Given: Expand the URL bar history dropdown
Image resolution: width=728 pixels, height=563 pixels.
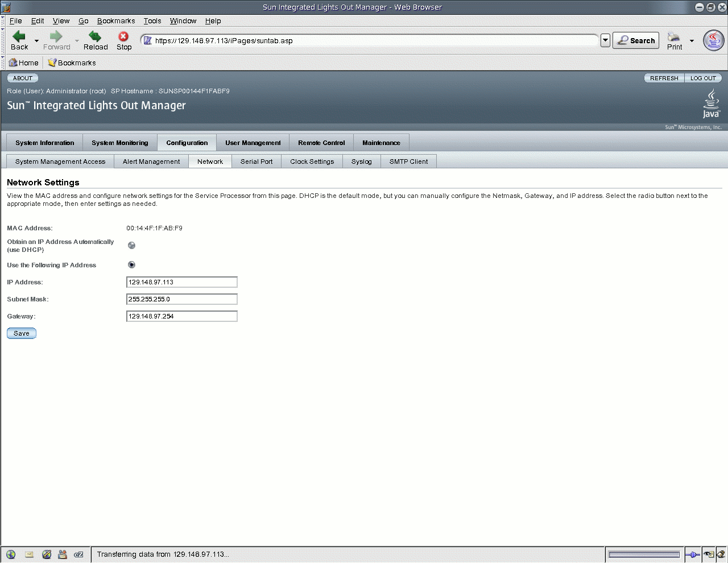Looking at the screenshot, I should [605, 40].
